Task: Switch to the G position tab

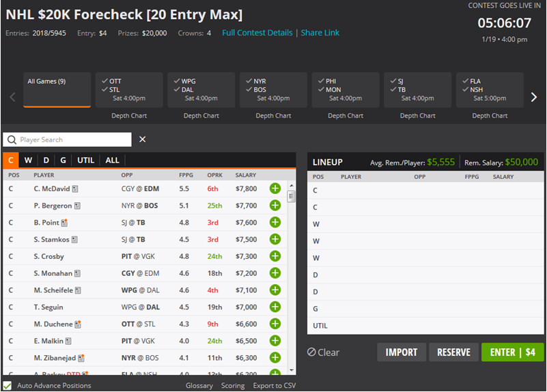Action: (64, 160)
